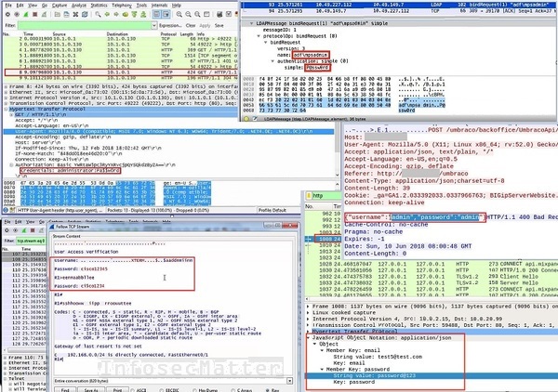This screenshot has width=558, height=392.
Task: Select EBCDIC radio in Follow TCP Stream
Action: (x=162, y=390)
